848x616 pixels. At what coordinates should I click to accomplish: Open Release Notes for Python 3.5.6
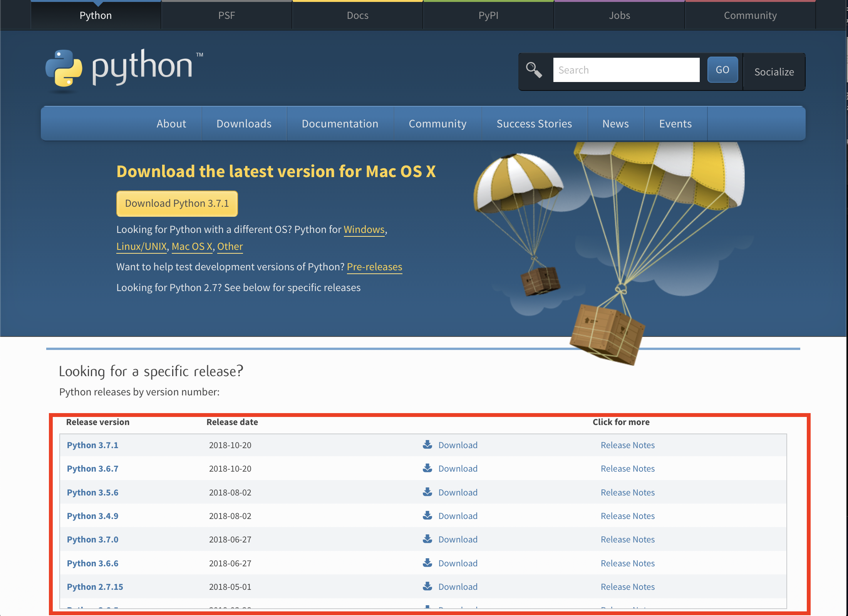tap(628, 492)
